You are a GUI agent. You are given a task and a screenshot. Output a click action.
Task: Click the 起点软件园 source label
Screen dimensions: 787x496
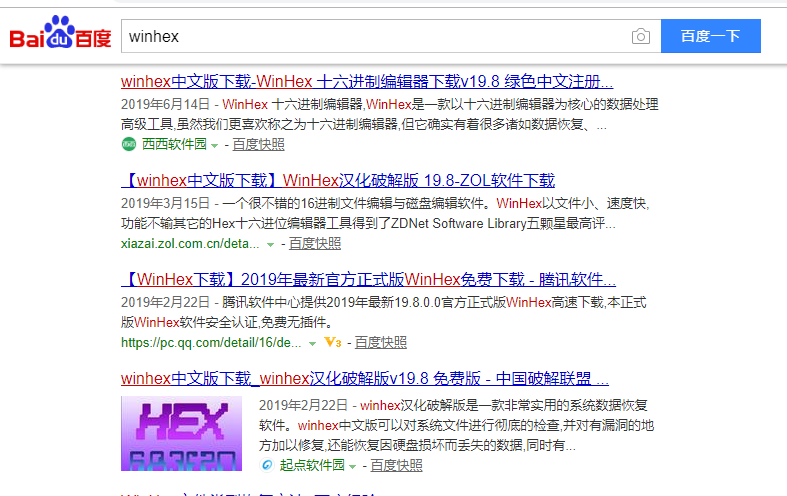[x=312, y=465]
